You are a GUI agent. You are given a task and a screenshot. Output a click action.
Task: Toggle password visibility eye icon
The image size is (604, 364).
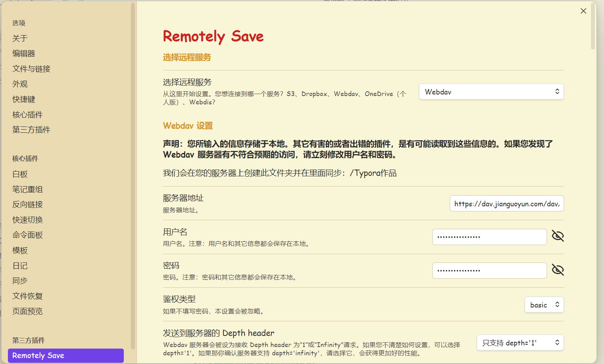point(558,270)
